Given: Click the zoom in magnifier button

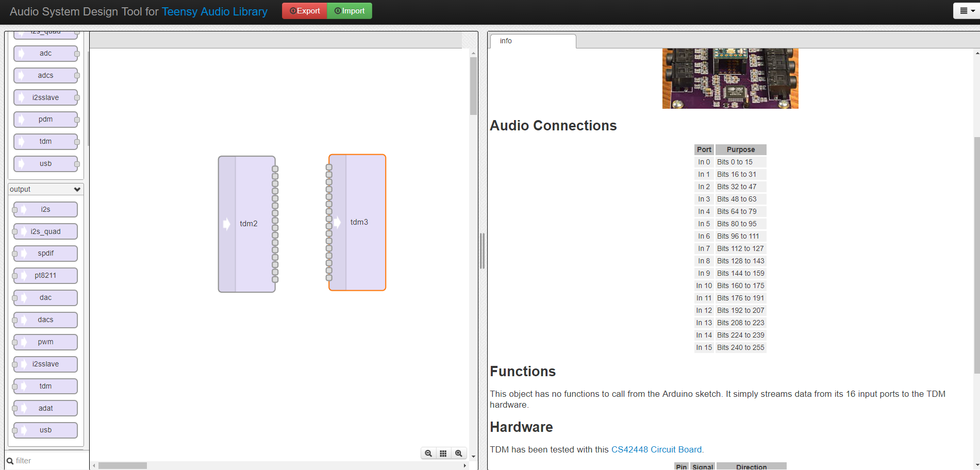Looking at the screenshot, I should [x=459, y=454].
